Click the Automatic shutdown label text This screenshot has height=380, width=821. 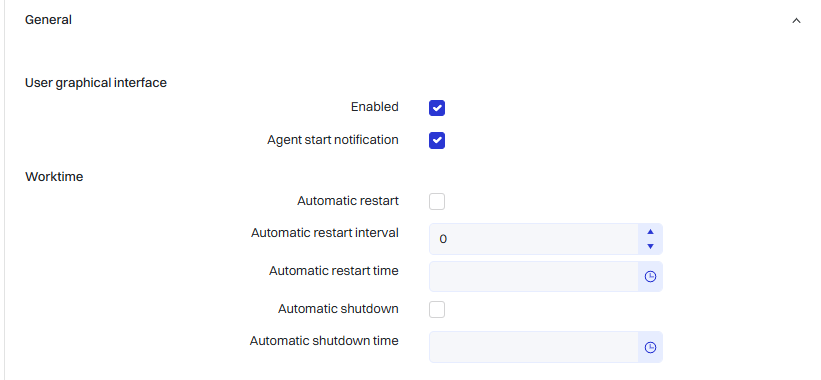[x=338, y=309]
